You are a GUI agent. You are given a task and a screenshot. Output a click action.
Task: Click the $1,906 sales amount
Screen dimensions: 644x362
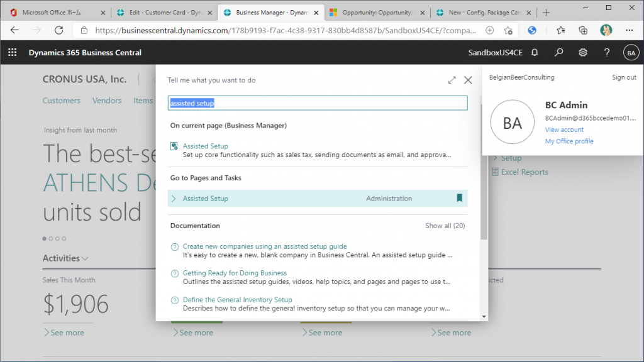pyautogui.click(x=75, y=304)
